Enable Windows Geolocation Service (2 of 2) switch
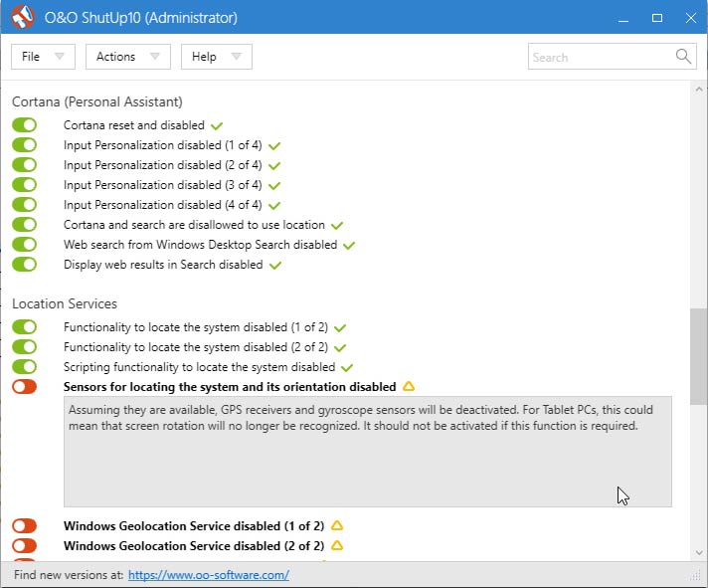Image resolution: width=708 pixels, height=588 pixels. (x=25, y=545)
